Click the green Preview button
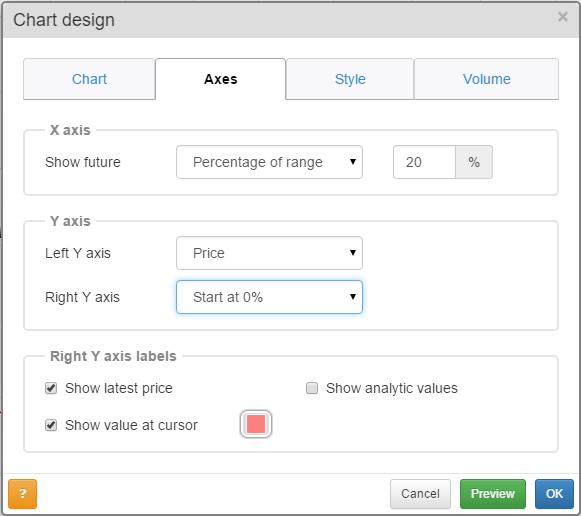Screen dimensions: 581x516 coord(492,493)
